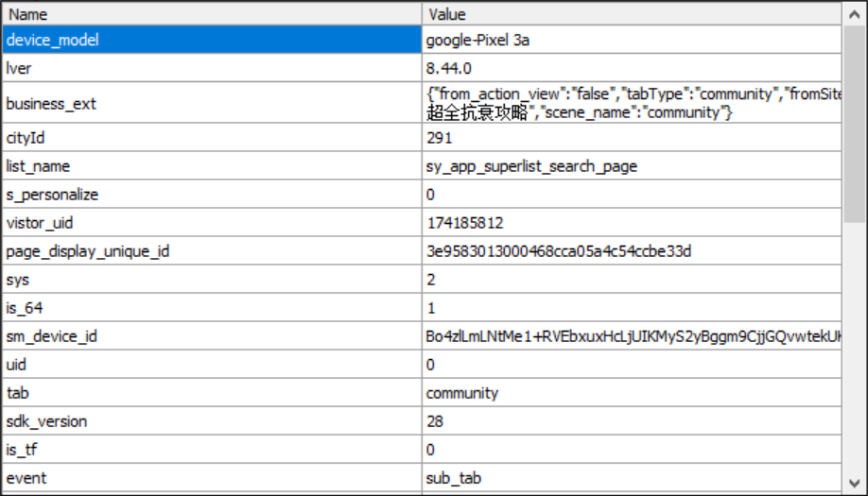Click scrollbar down arrow
The height and width of the screenshot is (496, 868).
point(854,483)
